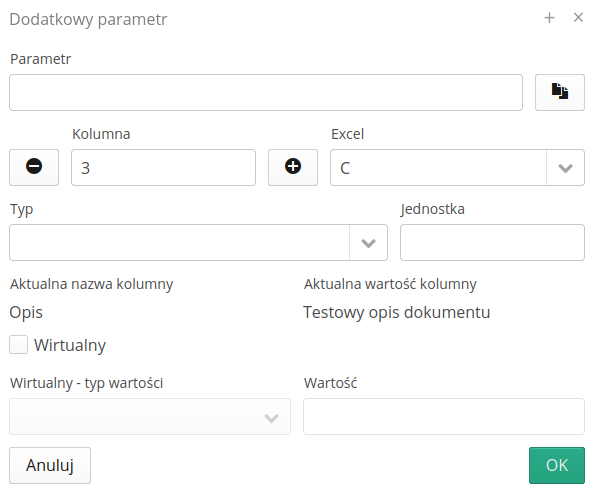The width and height of the screenshot is (593, 492).
Task: Open the Typ dropdown chevron
Action: (x=368, y=242)
